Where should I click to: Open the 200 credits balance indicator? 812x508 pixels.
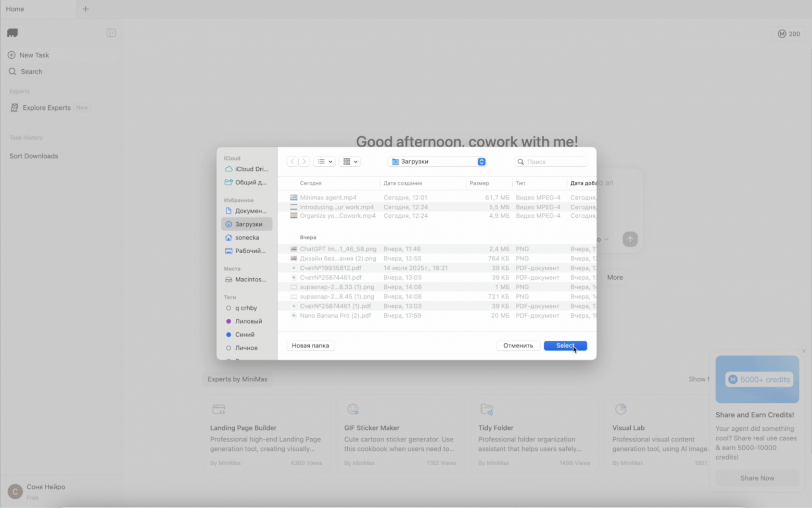tap(789, 34)
